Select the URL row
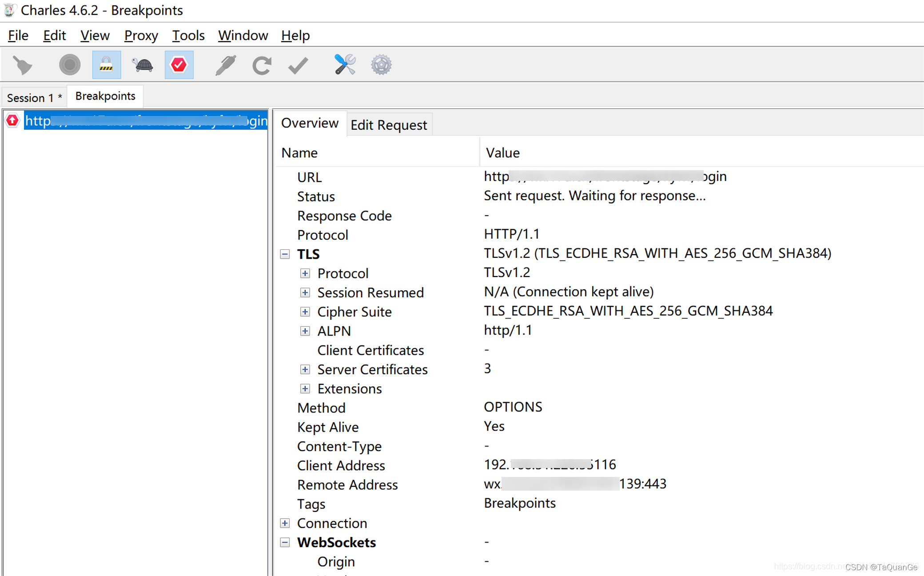Image resolution: width=924 pixels, height=576 pixels. tap(600, 177)
